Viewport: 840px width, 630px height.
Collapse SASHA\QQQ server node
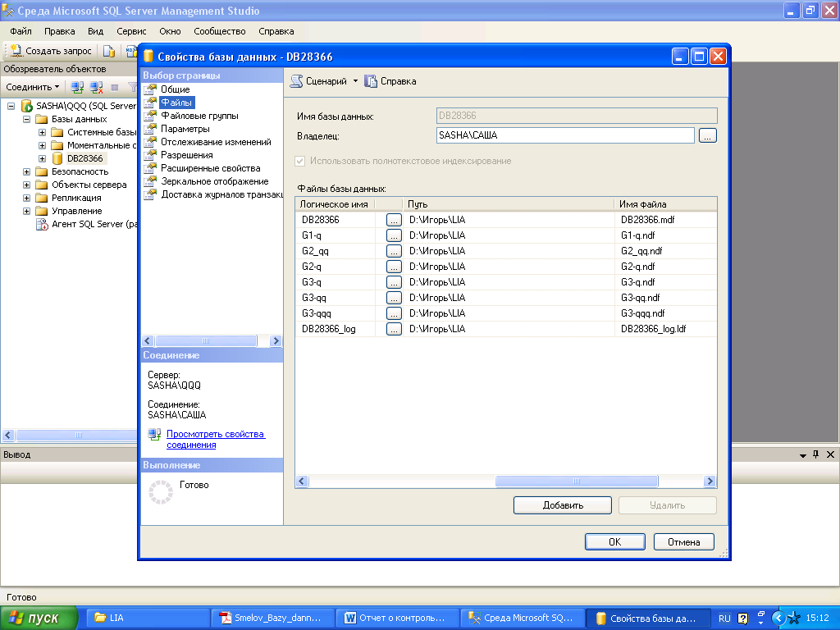pos(11,106)
